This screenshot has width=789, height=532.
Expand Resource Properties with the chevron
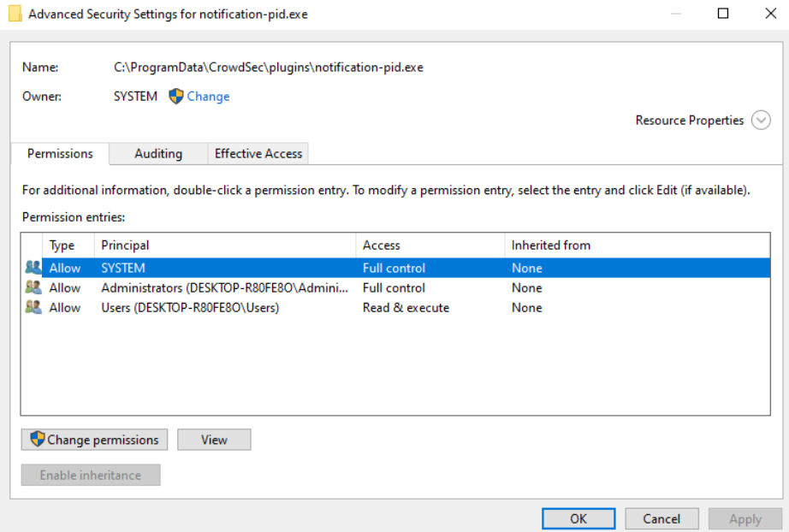(x=761, y=121)
